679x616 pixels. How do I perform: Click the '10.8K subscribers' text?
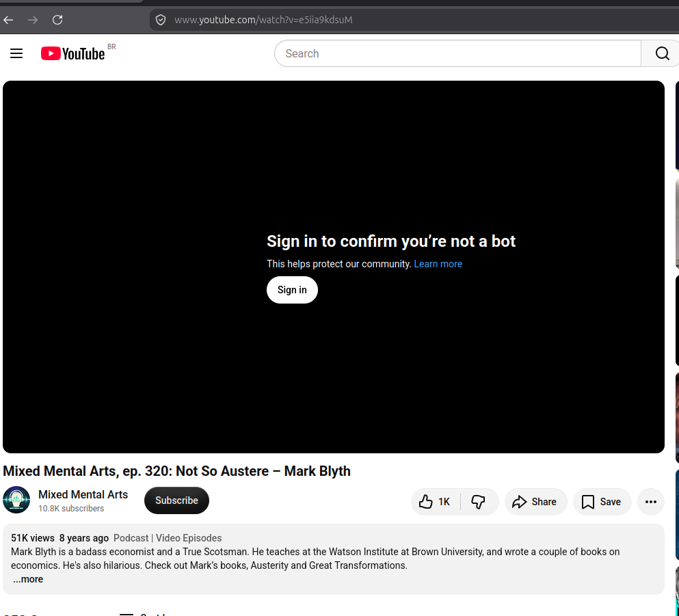pos(71,509)
